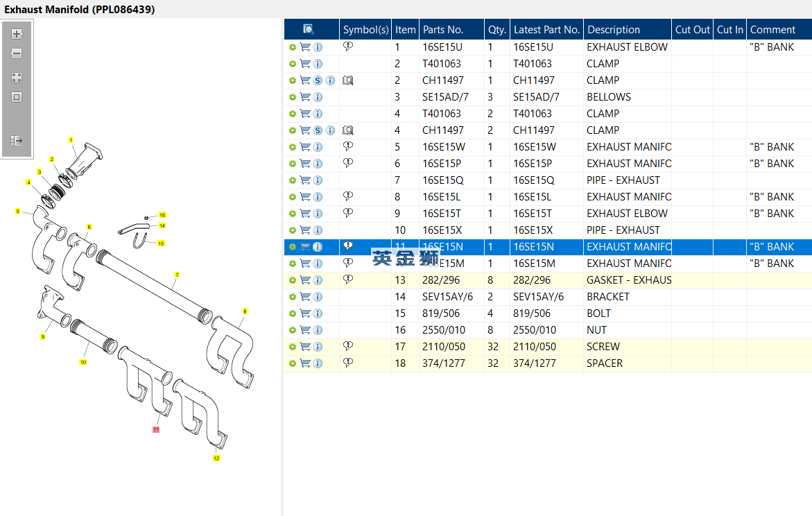Screen dimensions: 812x516
Task: Click note bubble on 2110/050 screw row
Action: tap(348, 346)
